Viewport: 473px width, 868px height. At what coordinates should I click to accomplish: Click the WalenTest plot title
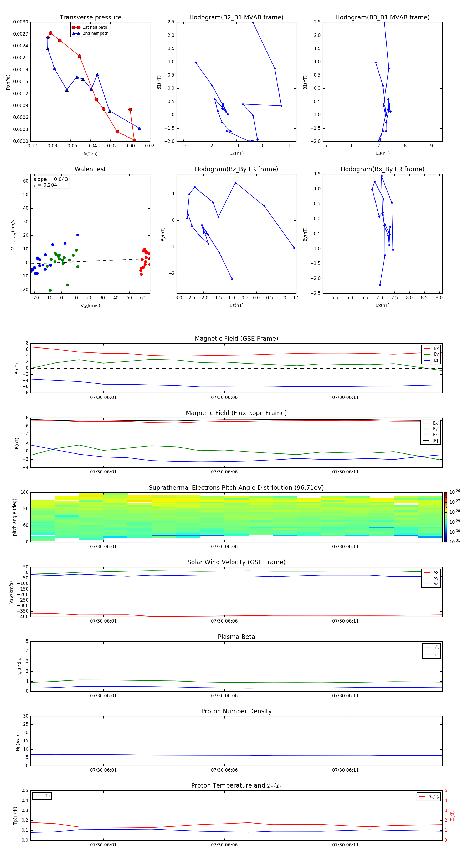point(90,169)
